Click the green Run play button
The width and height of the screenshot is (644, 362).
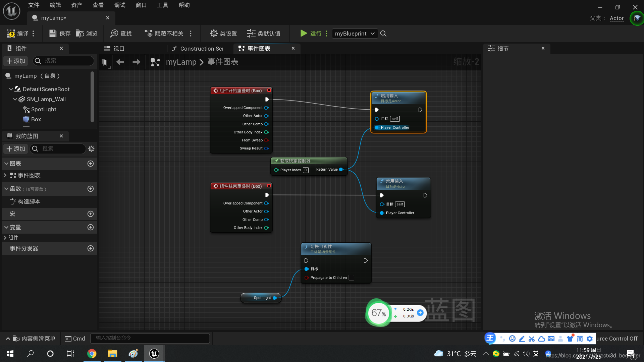click(304, 33)
